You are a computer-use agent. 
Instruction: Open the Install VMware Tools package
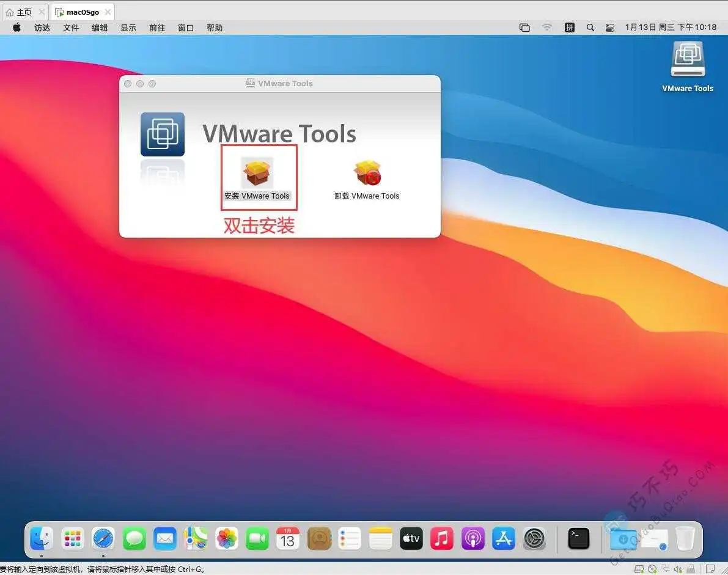pyautogui.click(x=257, y=178)
